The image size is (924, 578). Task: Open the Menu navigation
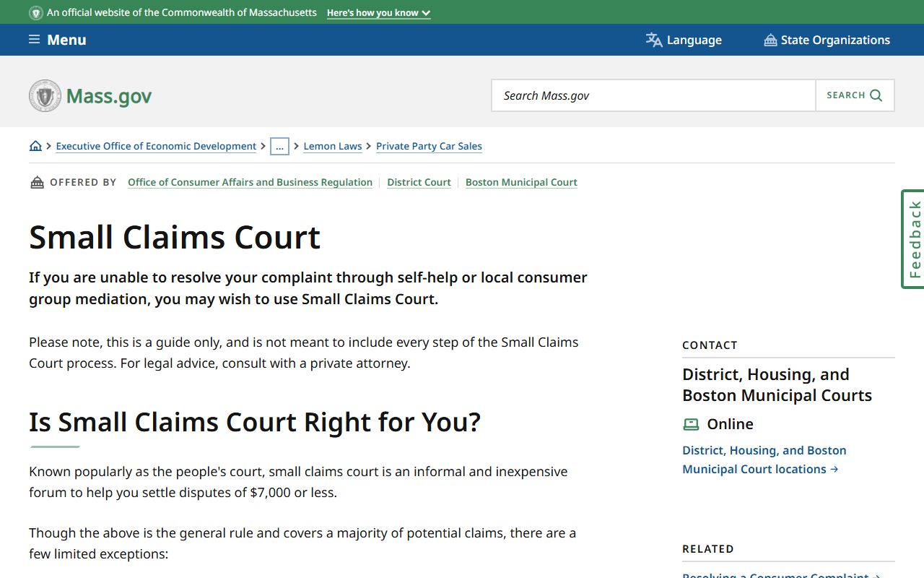pos(58,40)
